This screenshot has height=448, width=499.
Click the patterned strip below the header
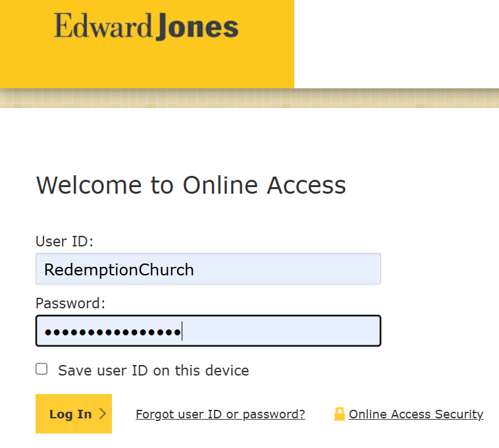249,99
